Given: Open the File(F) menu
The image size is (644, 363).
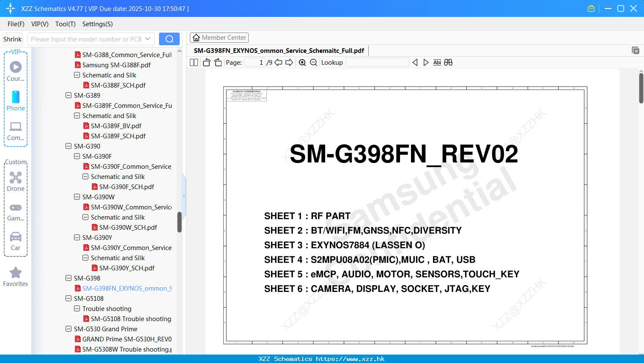Looking at the screenshot, I should coord(16,24).
